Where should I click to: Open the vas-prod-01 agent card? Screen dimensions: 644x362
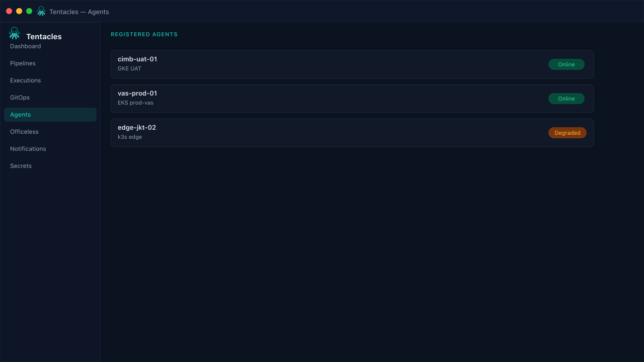(x=352, y=99)
